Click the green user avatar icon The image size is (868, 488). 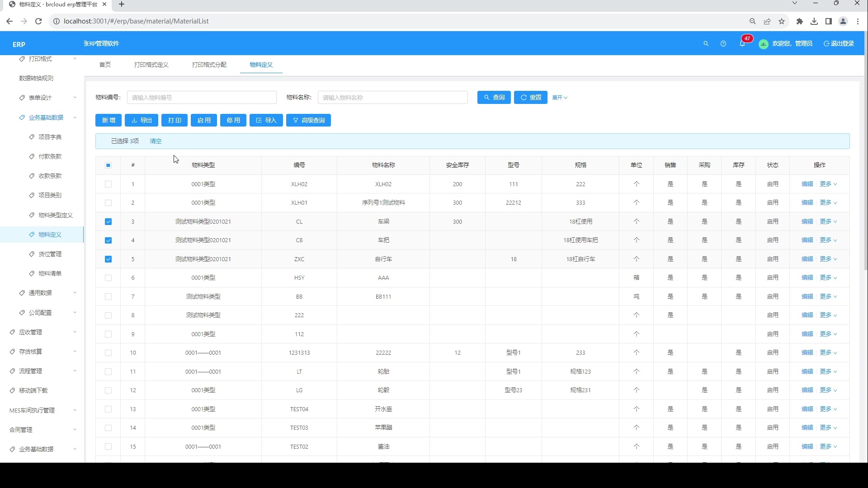pos(764,44)
